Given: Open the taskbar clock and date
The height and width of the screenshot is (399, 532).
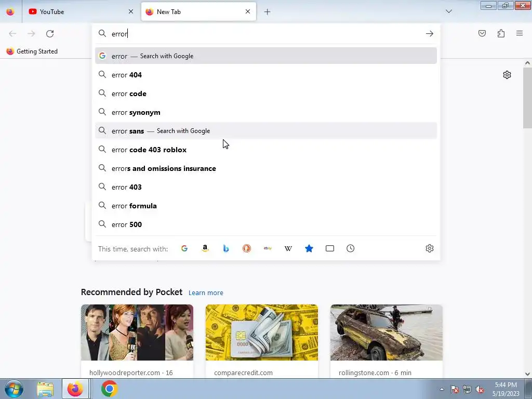Looking at the screenshot, I should click(x=506, y=389).
